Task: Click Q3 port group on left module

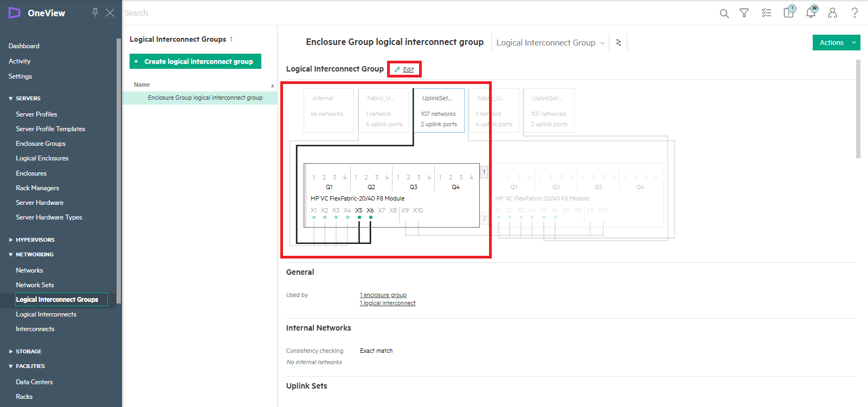Action: click(414, 187)
